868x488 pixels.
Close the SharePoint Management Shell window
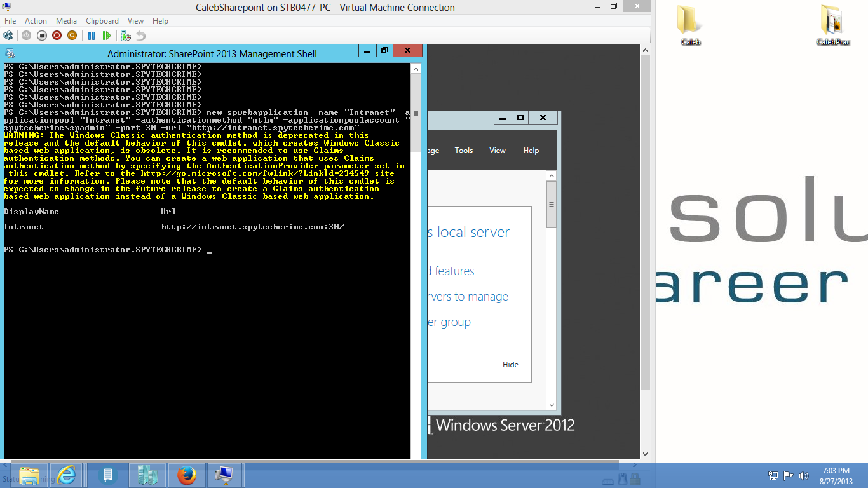pyautogui.click(x=408, y=50)
